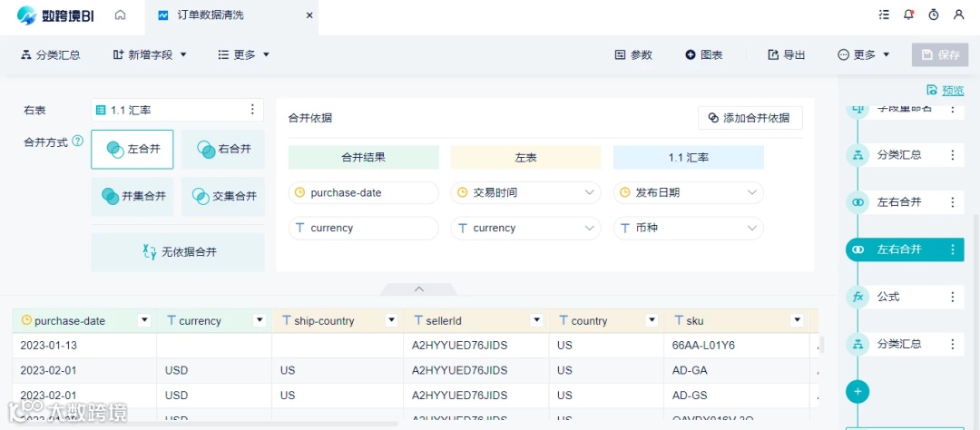Open menu for last 分类汇总 step
Screen dimensions: 980x430
[x=953, y=345]
